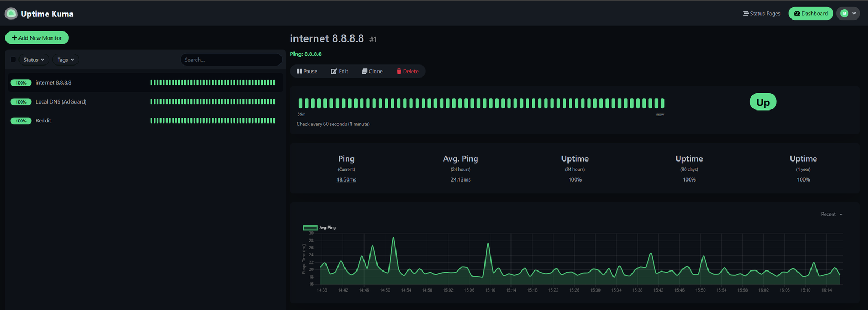The width and height of the screenshot is (868, 310).
Task: Click 1 year Uptime 100% value
Action: [803, 179]
